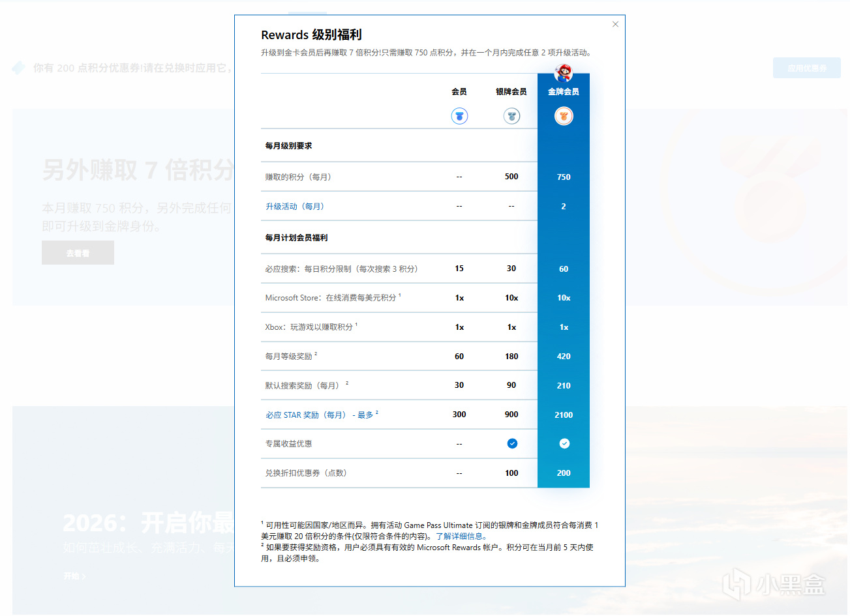Click the gold value 200 for 兑换折扣优惠券
The width and height of the screenshot is (850, 616).
pyautogui.click(x=564, y=473)
